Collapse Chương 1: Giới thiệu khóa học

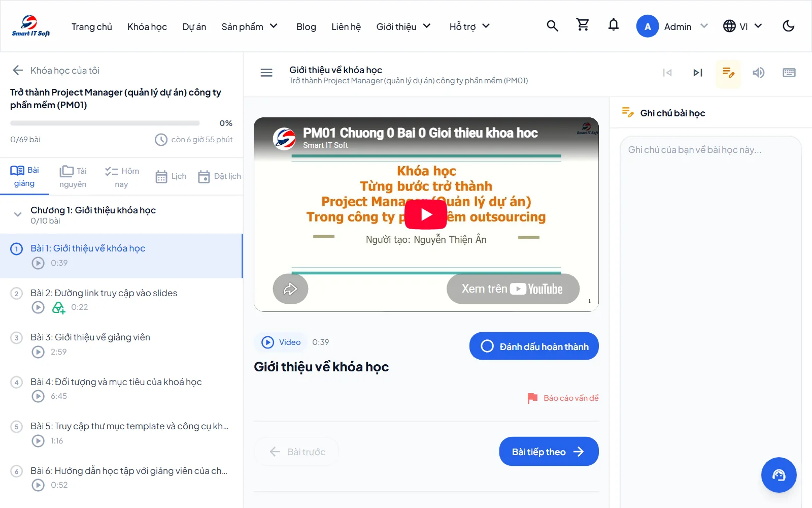click(x=121, y=215)
